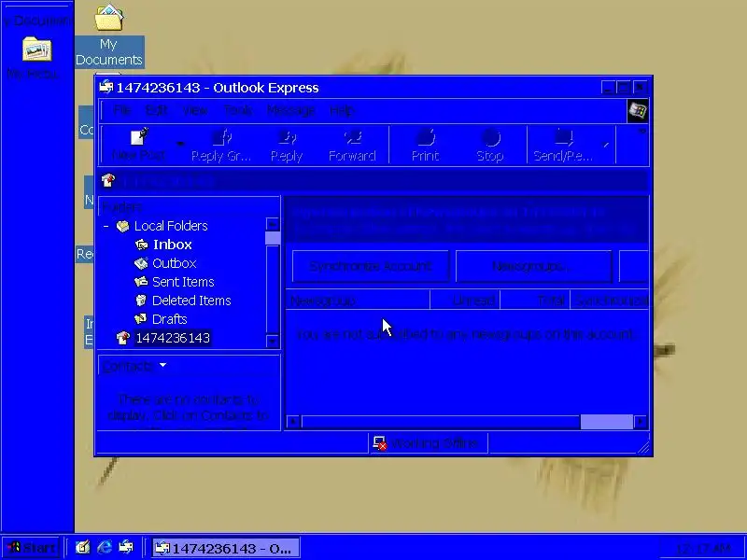
Task: Click the horizontal scrollbar thumb
Action: click(x=606, y=422)
